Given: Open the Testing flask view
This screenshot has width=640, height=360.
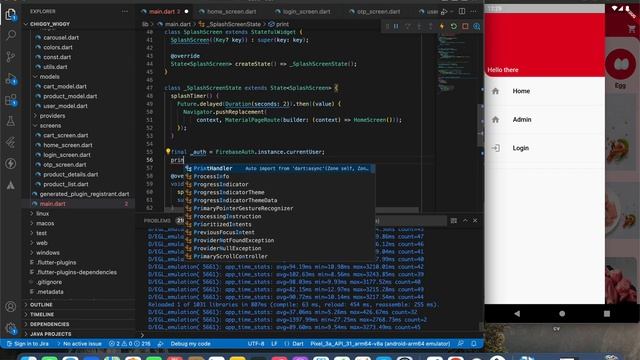Looking at the screenshot, I should coord(11,121).
